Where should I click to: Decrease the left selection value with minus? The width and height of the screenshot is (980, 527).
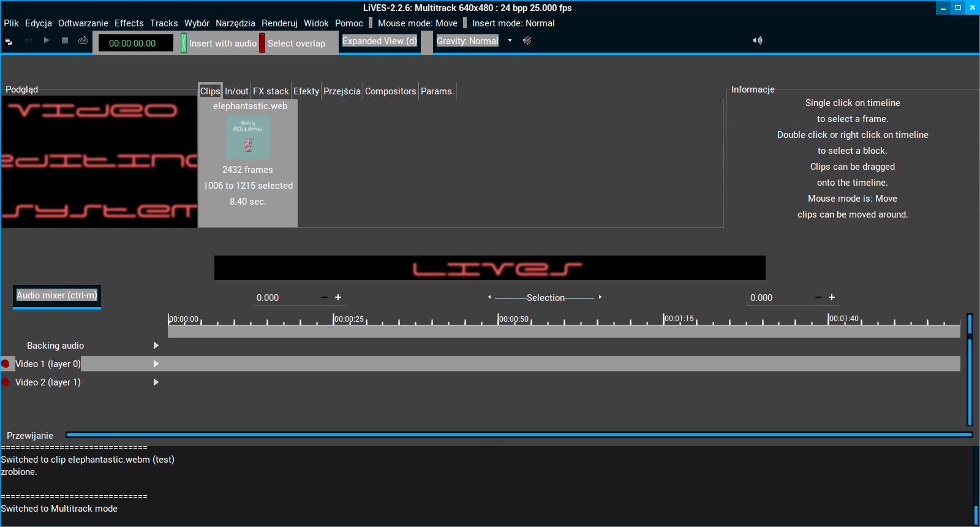pos(325,297)
